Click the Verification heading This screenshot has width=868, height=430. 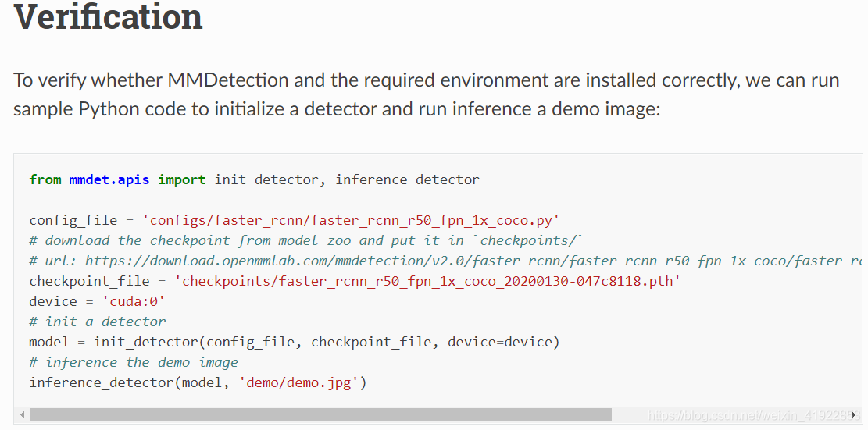click(108, 16)
